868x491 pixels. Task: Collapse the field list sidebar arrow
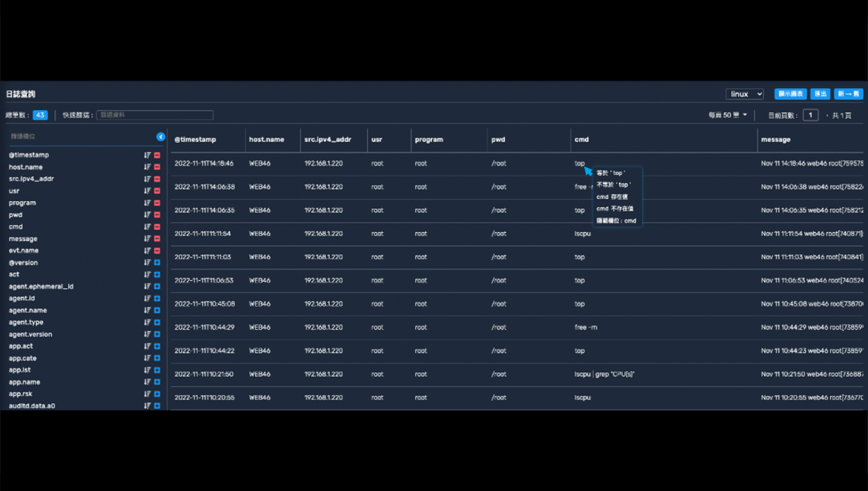tap(160, 136)
